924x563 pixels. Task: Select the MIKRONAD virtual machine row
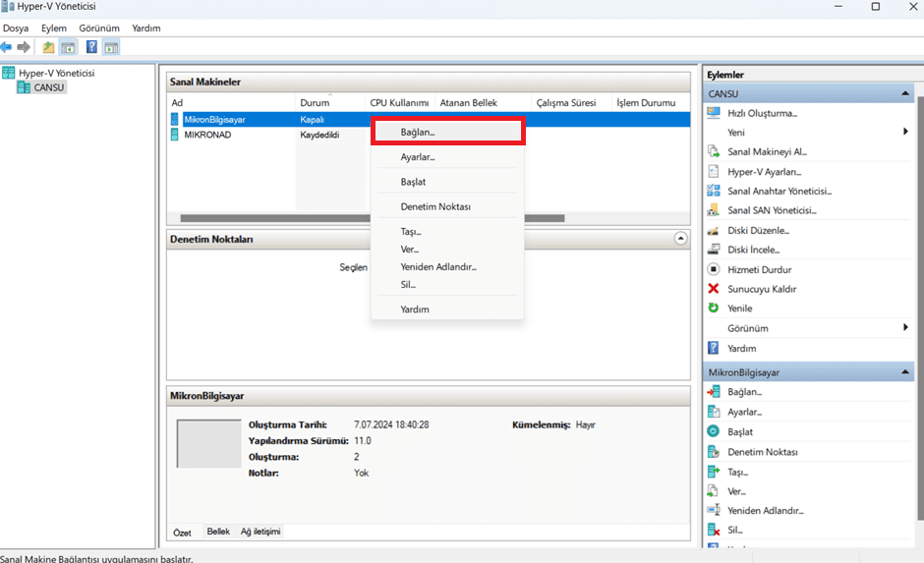pos(429,135)
